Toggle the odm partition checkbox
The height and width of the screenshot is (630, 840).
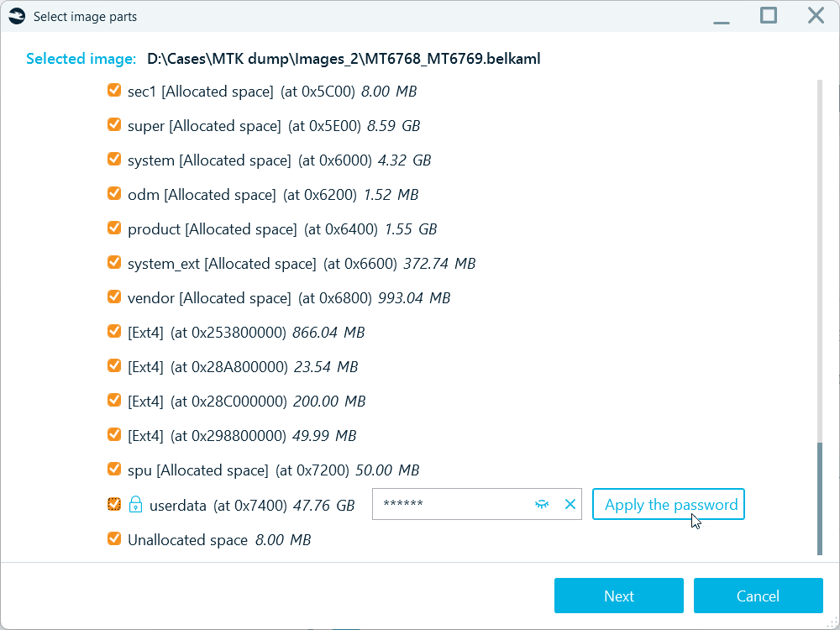(x=114, y=193)
